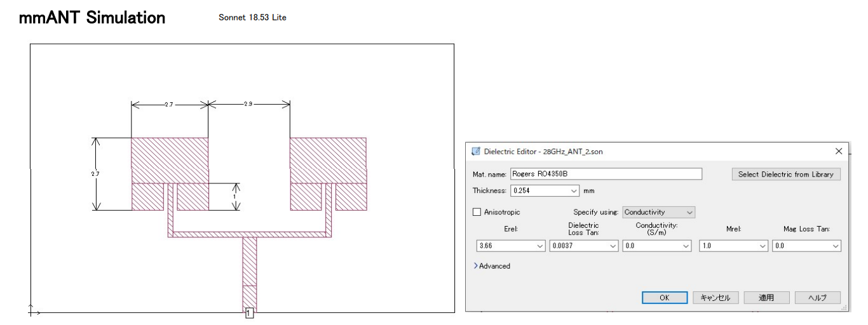This screenshot has width=868, height=325.
Task: Click the キャンセル button
Action: pos(715,298)
